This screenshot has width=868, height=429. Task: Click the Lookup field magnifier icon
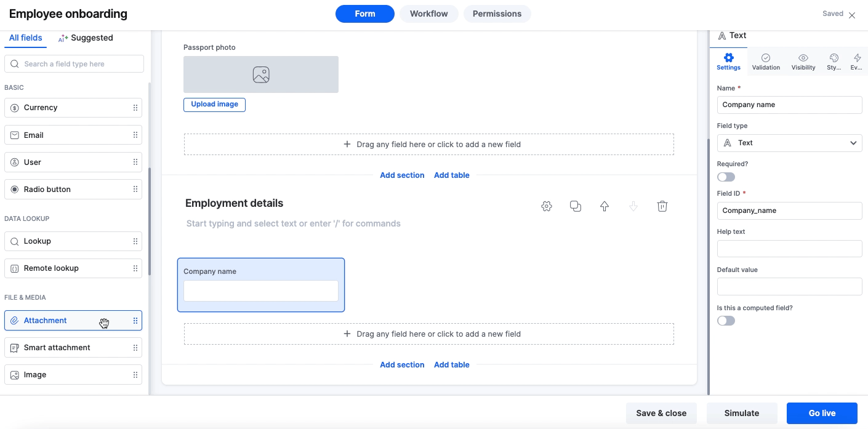(15, 241)
